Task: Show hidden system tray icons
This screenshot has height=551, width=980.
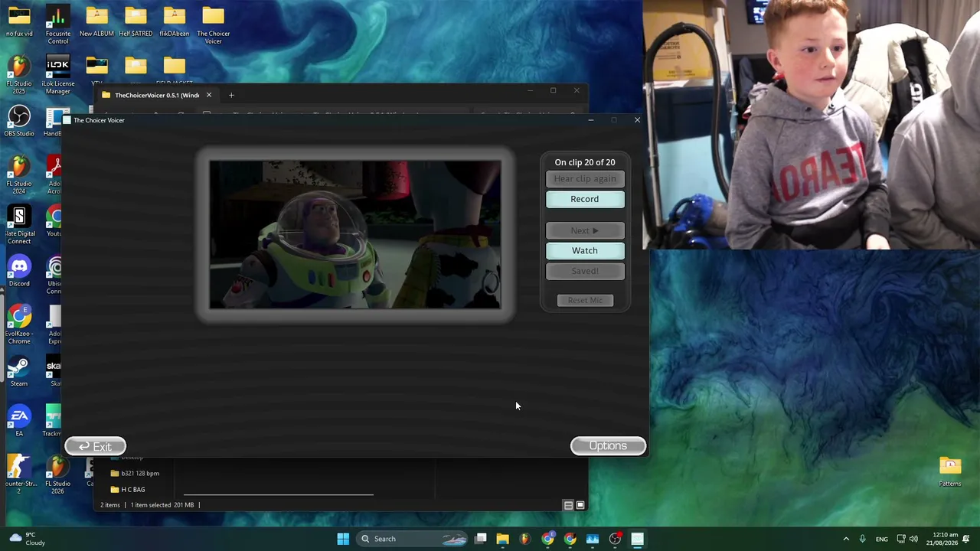Action: 846,539
